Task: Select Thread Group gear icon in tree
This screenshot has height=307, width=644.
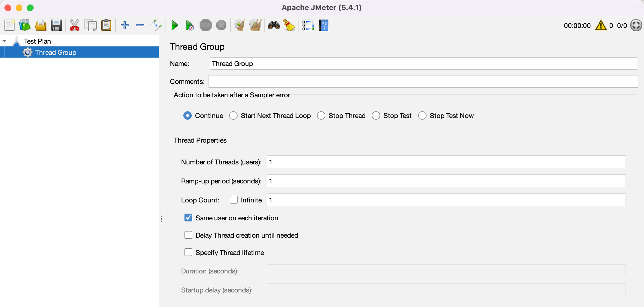Action: (27, 52)
